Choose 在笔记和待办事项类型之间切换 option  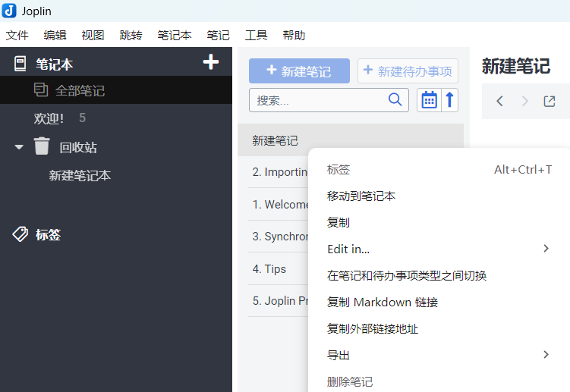pyautogui.click(x=439, y=275)
